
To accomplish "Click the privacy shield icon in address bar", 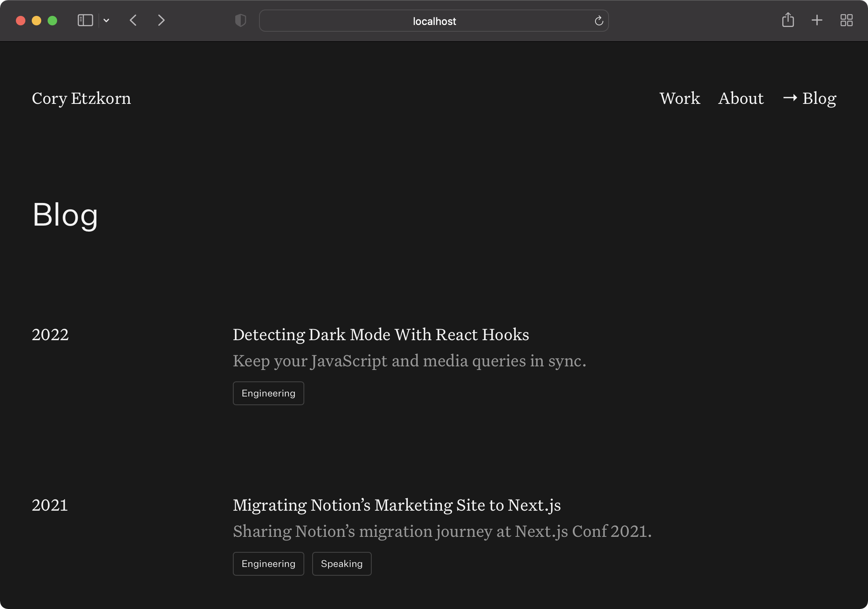I will 241,20.
